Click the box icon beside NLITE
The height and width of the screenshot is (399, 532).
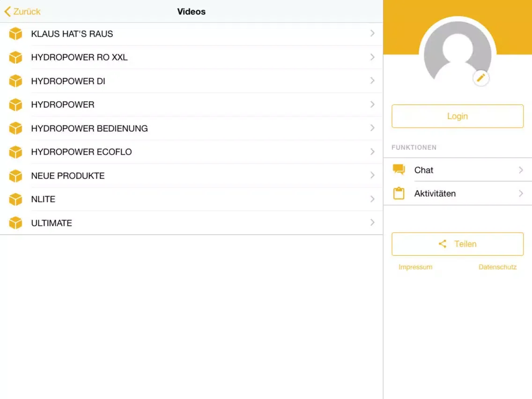(x=15, y=199)
